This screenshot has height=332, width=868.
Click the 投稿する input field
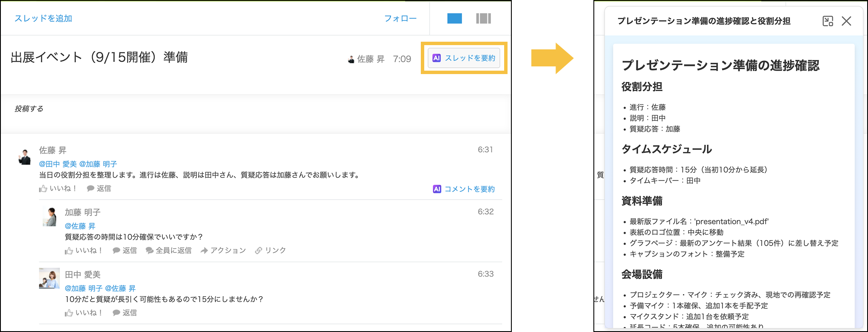tap(255, 109)
